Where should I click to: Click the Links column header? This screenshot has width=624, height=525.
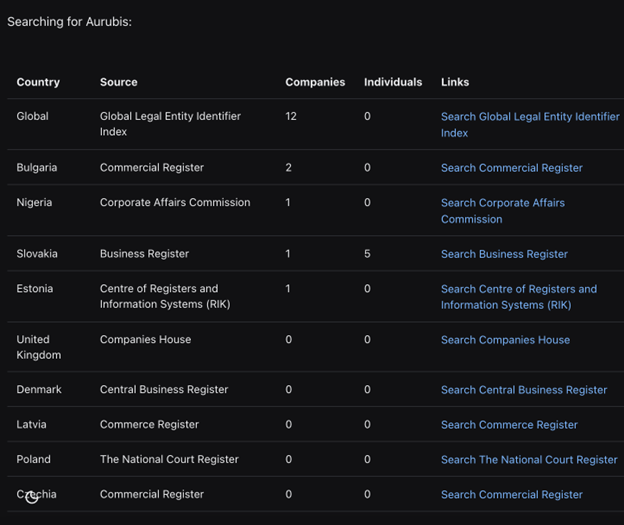455,82
